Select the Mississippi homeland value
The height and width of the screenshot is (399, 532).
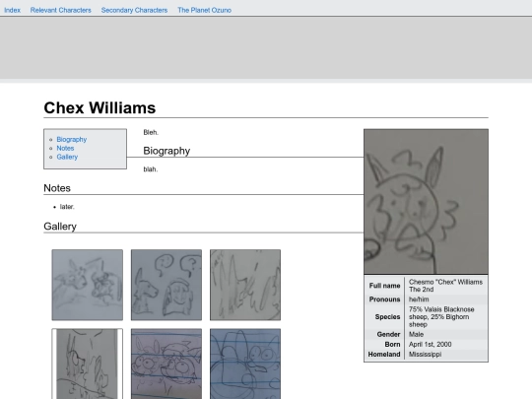[426, 355]
